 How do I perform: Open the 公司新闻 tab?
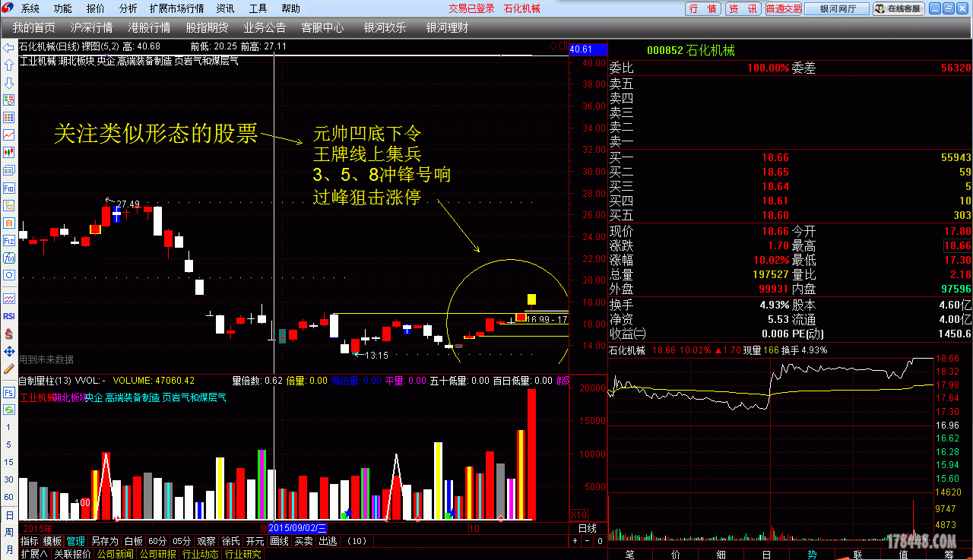(x=116, y=554)
